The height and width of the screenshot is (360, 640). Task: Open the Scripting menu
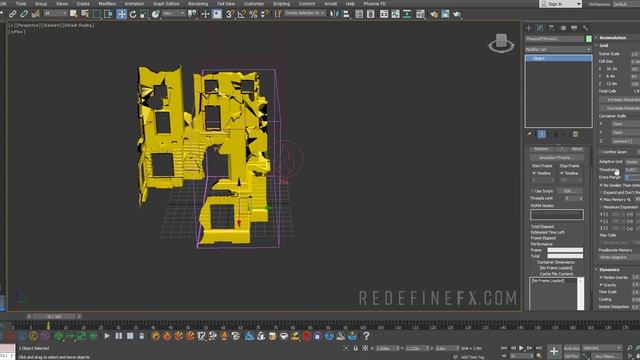[281, 4]
